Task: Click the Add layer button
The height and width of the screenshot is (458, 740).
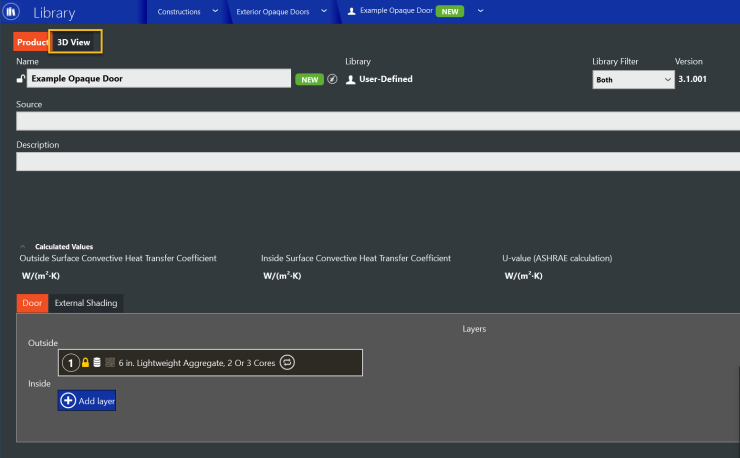Action: coord(87,401)
